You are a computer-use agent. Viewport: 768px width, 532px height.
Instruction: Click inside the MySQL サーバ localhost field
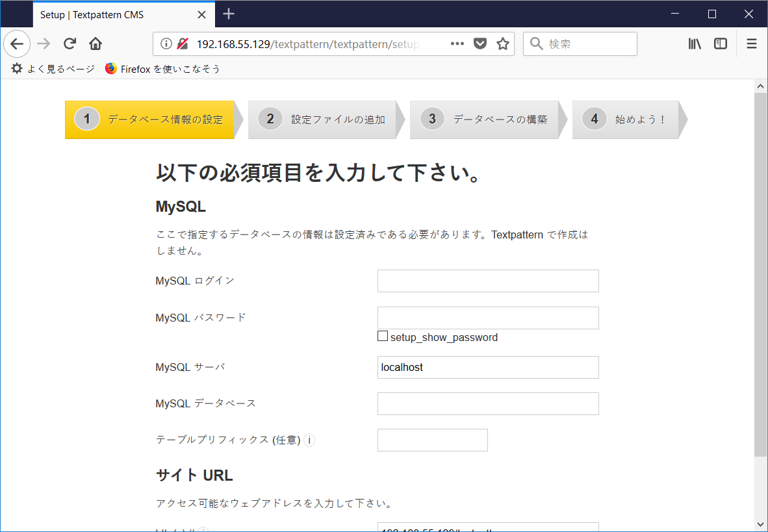pyautogui.click(x=487, y=367)
